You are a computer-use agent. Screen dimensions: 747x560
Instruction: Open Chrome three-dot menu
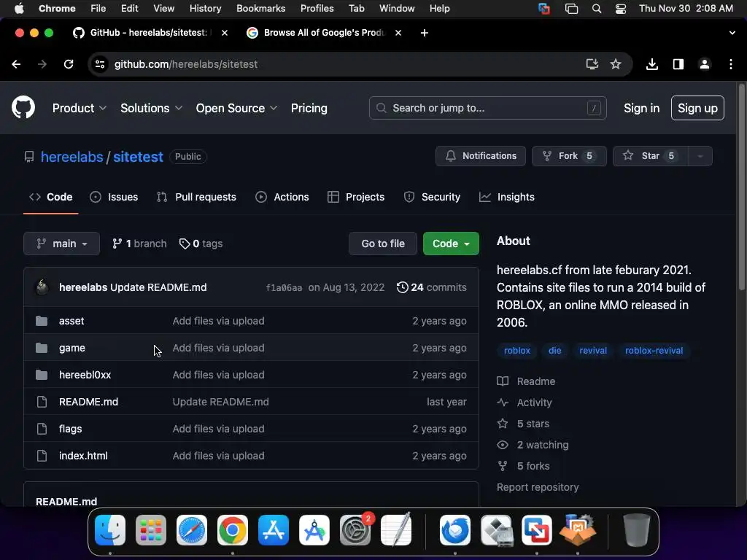click(x=731, y=64)
